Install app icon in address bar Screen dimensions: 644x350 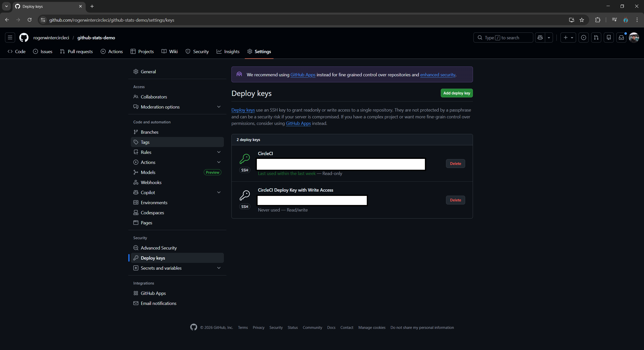[x=572, y=20]
